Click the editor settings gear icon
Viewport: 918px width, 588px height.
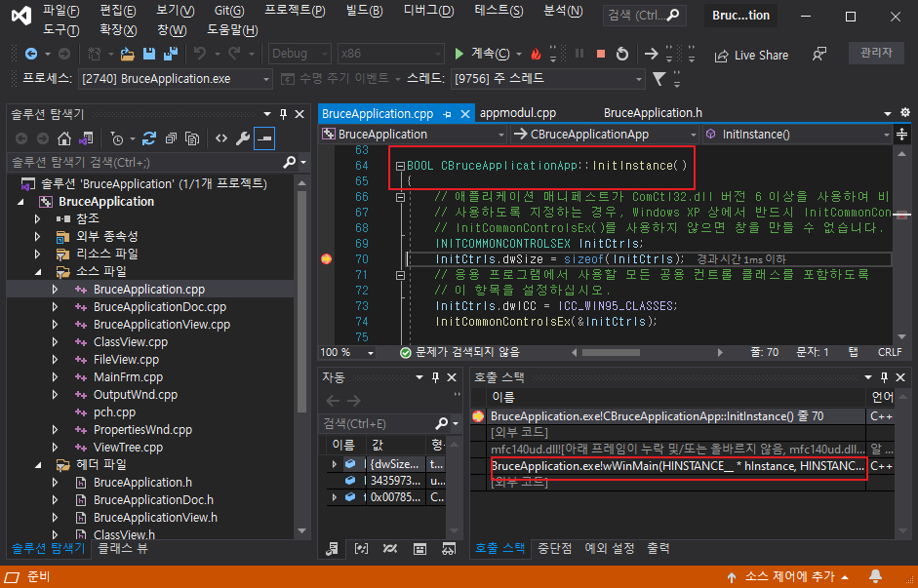[x=905, y=112]
